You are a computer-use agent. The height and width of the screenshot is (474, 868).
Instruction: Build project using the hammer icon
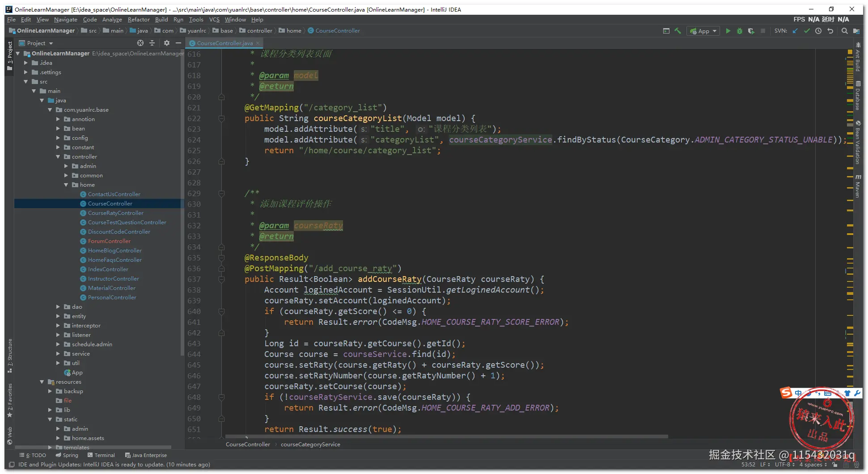pos(678,31)
